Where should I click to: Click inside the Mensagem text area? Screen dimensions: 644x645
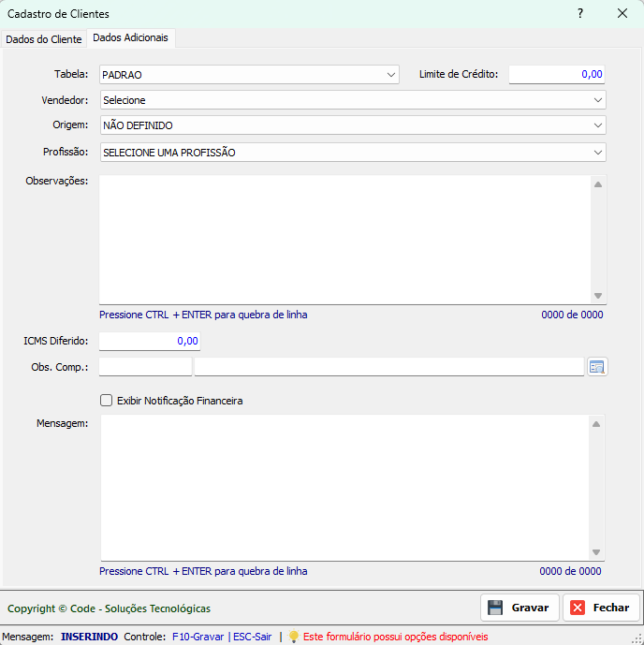coord(344,488)
